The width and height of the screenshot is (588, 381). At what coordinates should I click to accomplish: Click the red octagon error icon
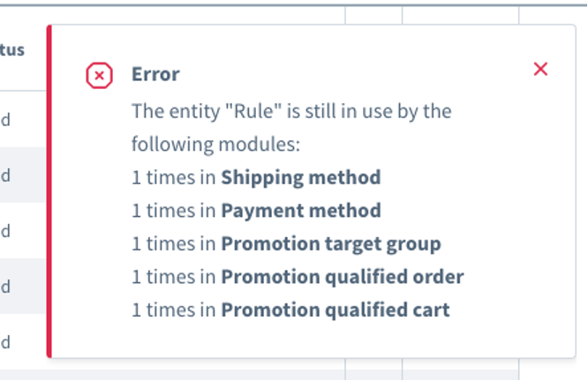point(100,75)
